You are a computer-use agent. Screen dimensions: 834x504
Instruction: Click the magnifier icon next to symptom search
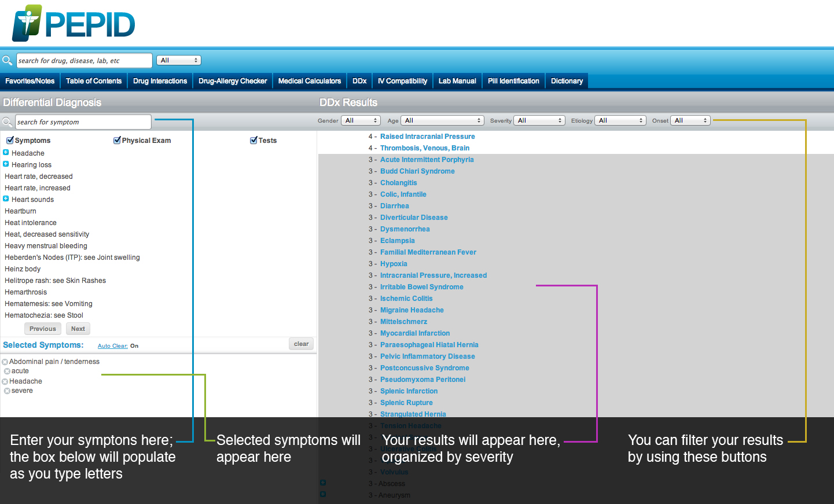pos(7,122)
